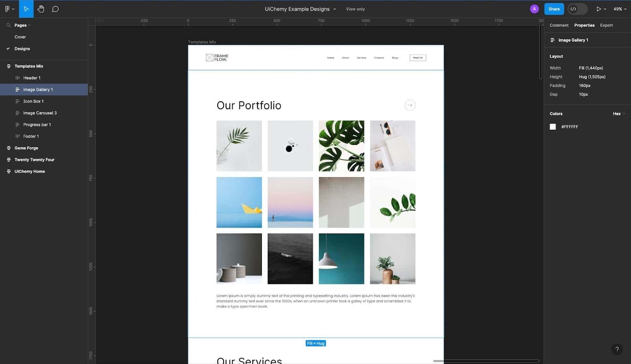Click the Present play icon
Image resolution: width=631 pixels, height=364 pixels.
pyautogui.click(x=599, y=9)
